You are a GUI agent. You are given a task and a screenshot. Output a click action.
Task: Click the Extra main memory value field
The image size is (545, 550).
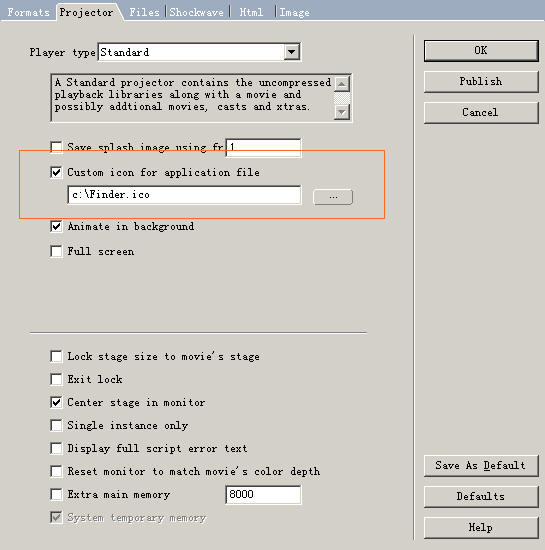263,495
